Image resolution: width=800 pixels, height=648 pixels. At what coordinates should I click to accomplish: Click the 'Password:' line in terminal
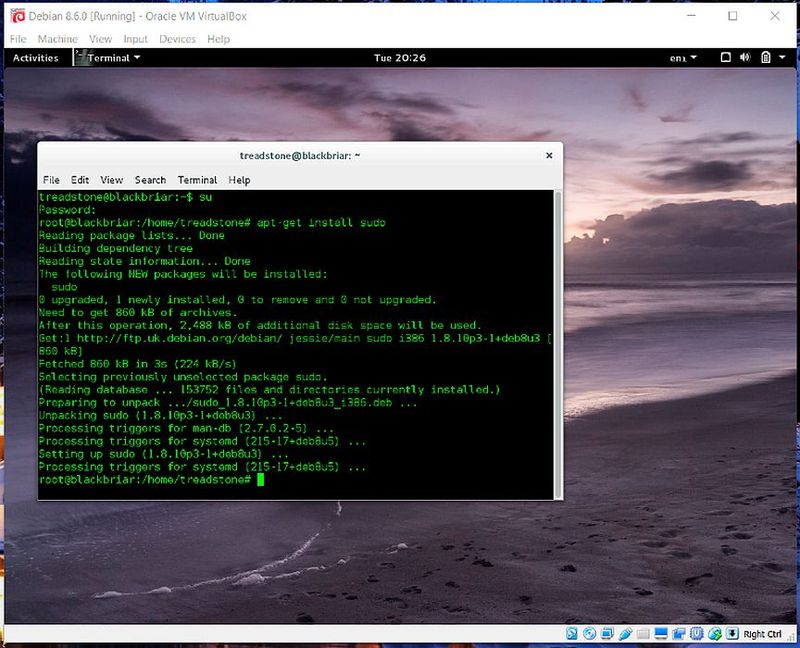67,210
